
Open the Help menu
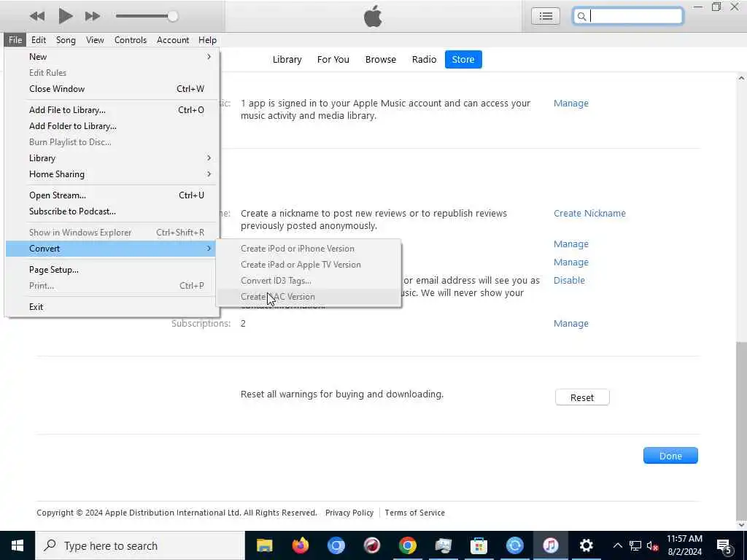(207, 40)
